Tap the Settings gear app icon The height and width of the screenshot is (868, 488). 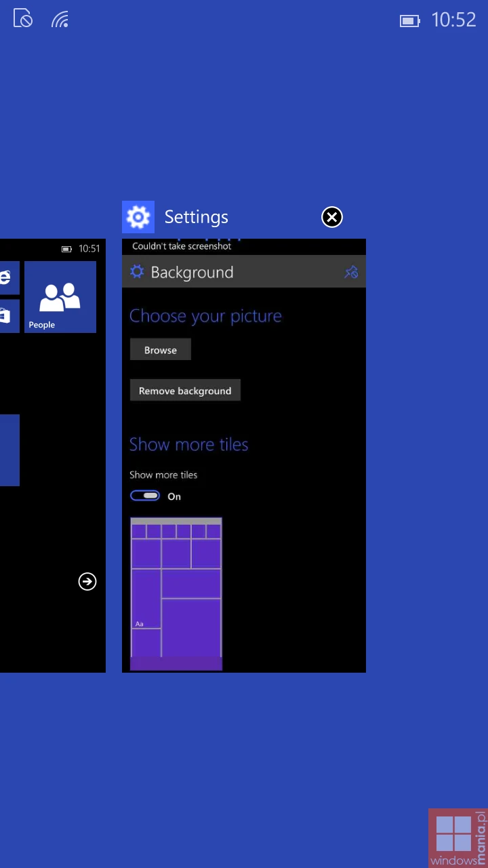(x=138, y=217)
